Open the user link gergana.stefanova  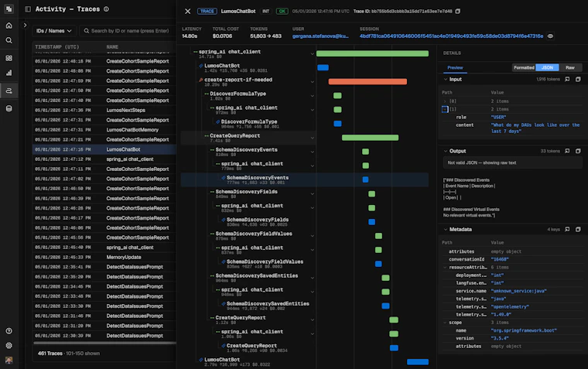[x=320, y=36]
